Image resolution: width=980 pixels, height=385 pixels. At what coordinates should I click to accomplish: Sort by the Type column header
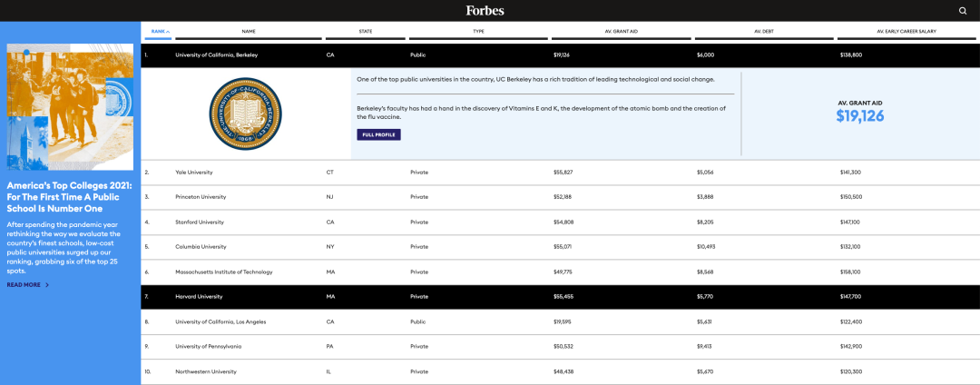tap(478, 32)
